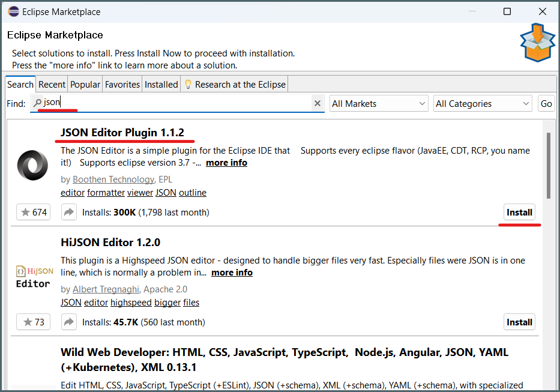Click the editor tag under HiJSON Editor

95,303
